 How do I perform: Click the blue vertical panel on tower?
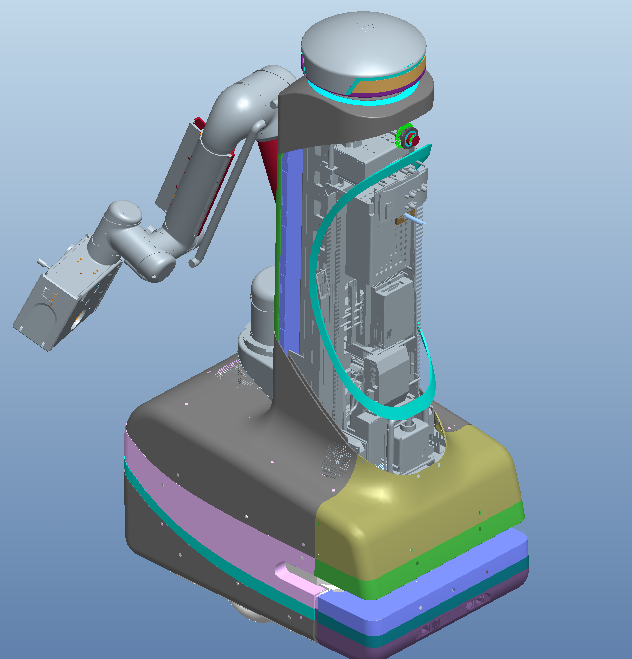coord(291,252)
